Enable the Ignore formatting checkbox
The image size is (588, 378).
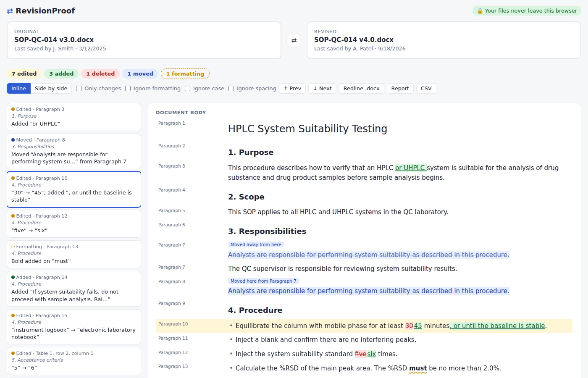[x=128, y=89]
